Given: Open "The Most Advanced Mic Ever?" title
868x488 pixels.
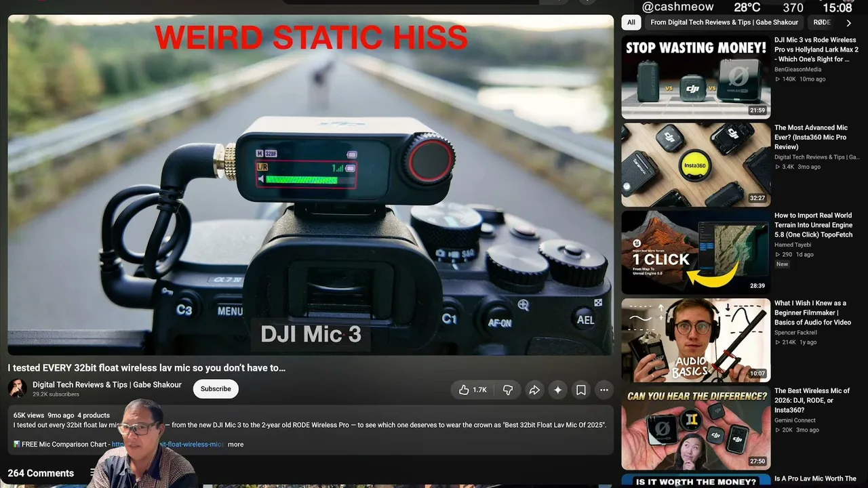Looking at the screenshot, I should (811, 137).
